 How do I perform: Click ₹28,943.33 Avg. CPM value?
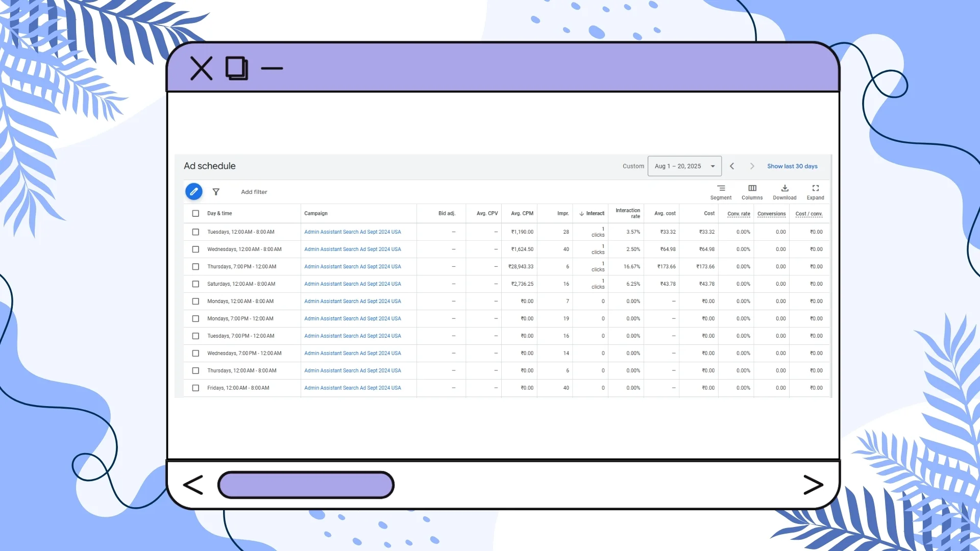(521, 267)
